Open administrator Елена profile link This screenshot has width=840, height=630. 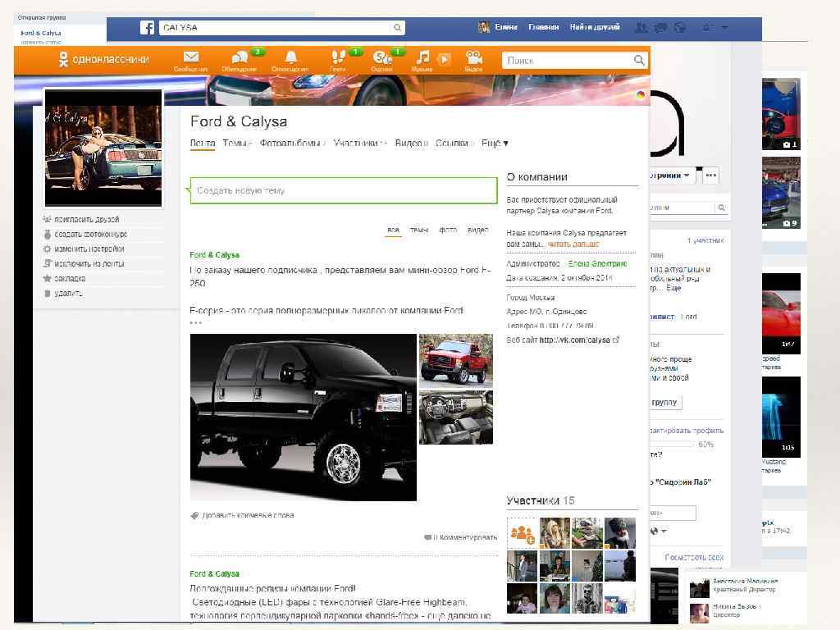597,264
